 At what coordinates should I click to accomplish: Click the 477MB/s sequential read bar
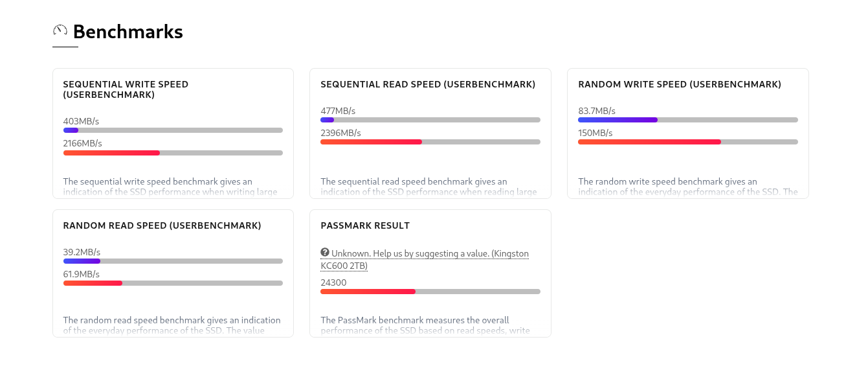tap(430, 120)
